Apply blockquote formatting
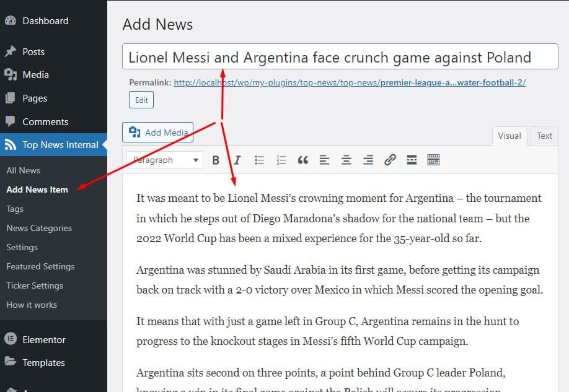The image size is (569, 392). [302, 160]
